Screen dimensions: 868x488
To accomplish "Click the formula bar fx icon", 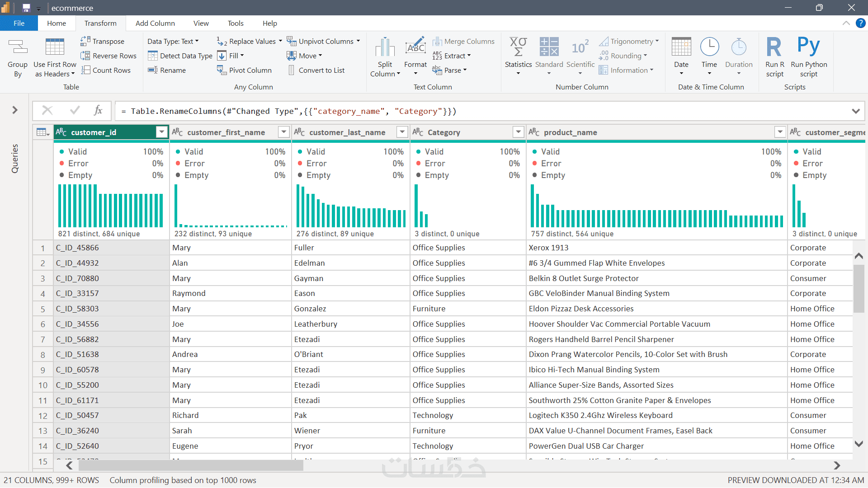I will [x=98, y=111].
